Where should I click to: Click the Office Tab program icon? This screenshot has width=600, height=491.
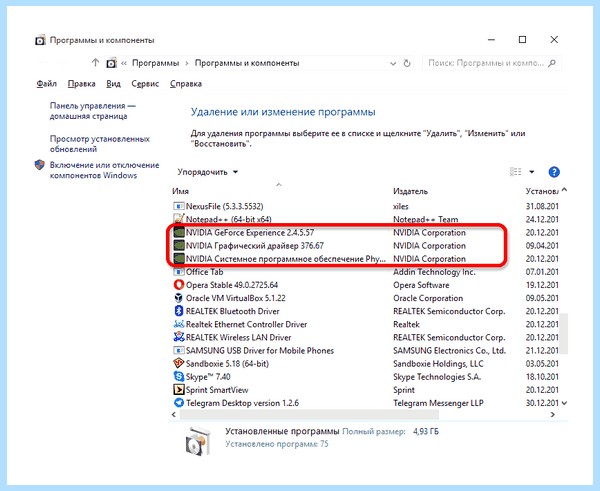pyautogui.click(x=178, y=272)
